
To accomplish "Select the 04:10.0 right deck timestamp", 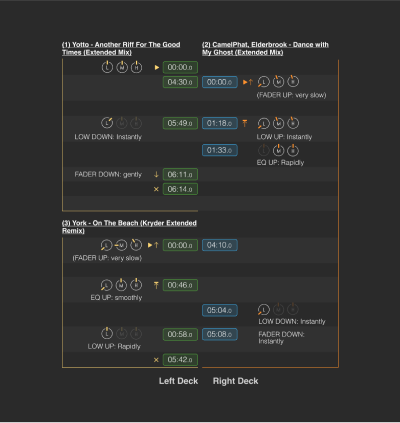I will pos(220,245).
